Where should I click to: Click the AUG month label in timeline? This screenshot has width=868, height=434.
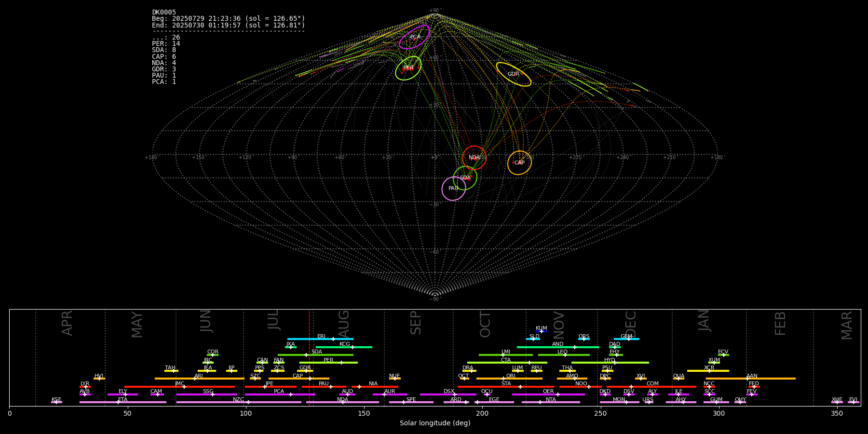(x=344, y=323)
